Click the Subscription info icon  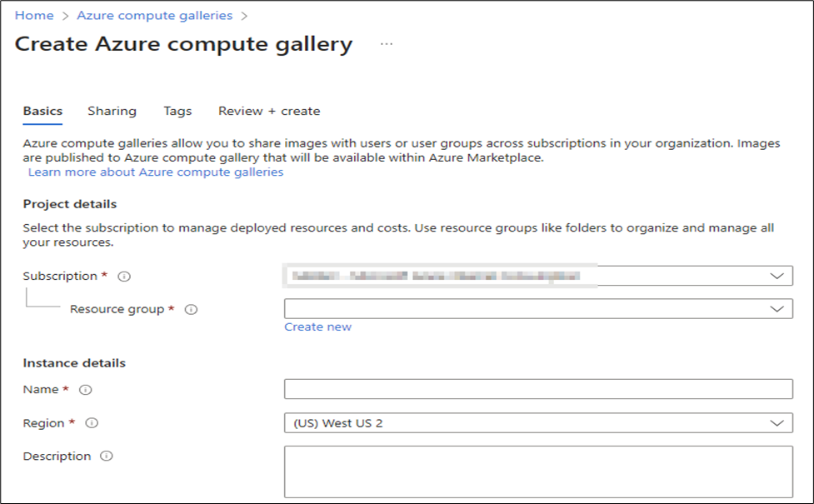124,276
